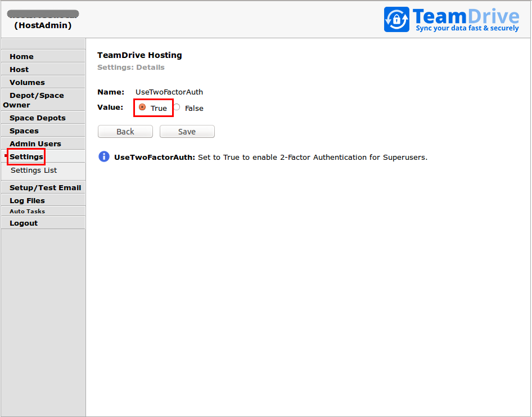Click the blue info icon beside UseTwoFactorAuth
532x417 pixels.
(104, 156)
